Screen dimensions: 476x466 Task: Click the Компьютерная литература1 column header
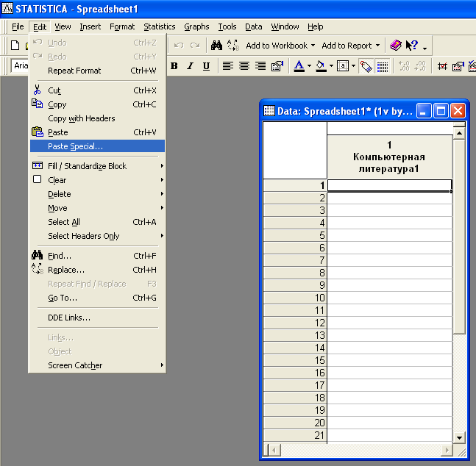[389, 157]
